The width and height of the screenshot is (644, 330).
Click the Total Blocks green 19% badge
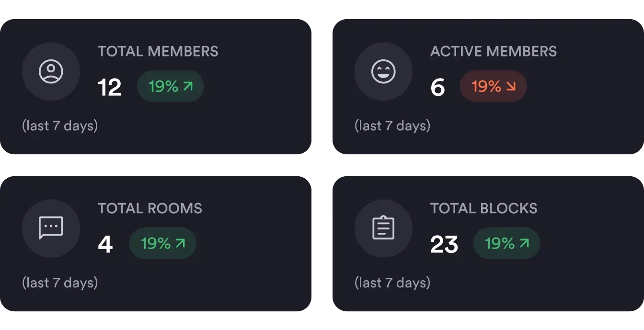coord(506,243)
